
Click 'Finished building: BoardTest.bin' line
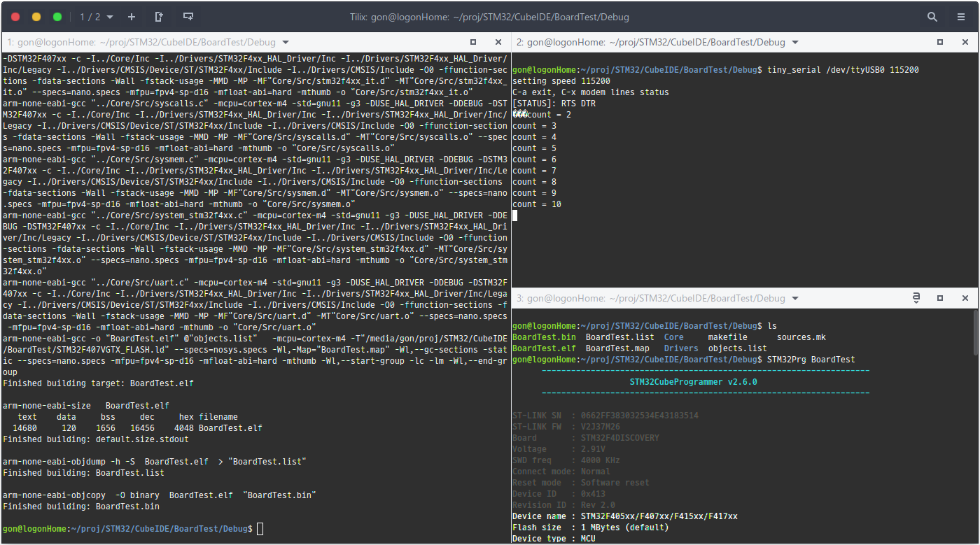(x=81, y=507)
